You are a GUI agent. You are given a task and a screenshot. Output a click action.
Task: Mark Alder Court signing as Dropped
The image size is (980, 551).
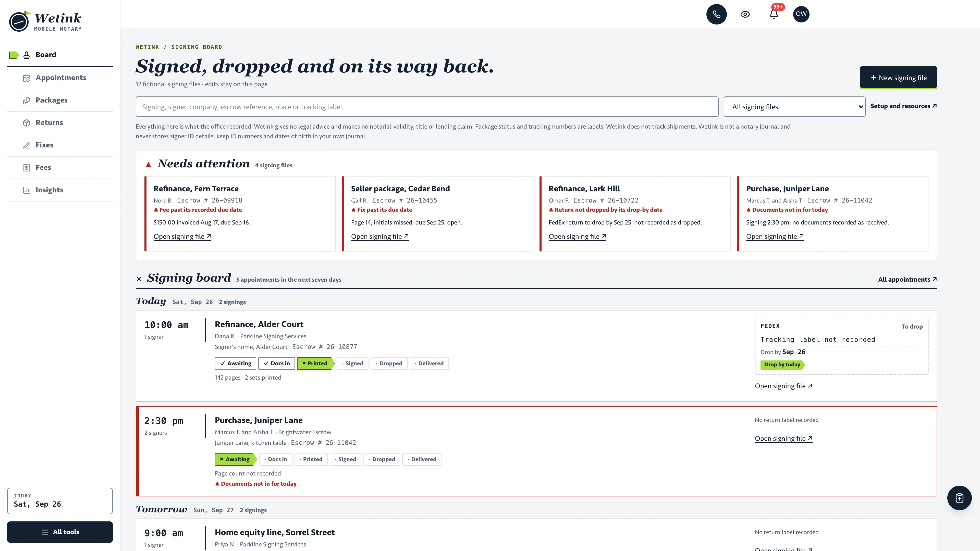[389, 364]
